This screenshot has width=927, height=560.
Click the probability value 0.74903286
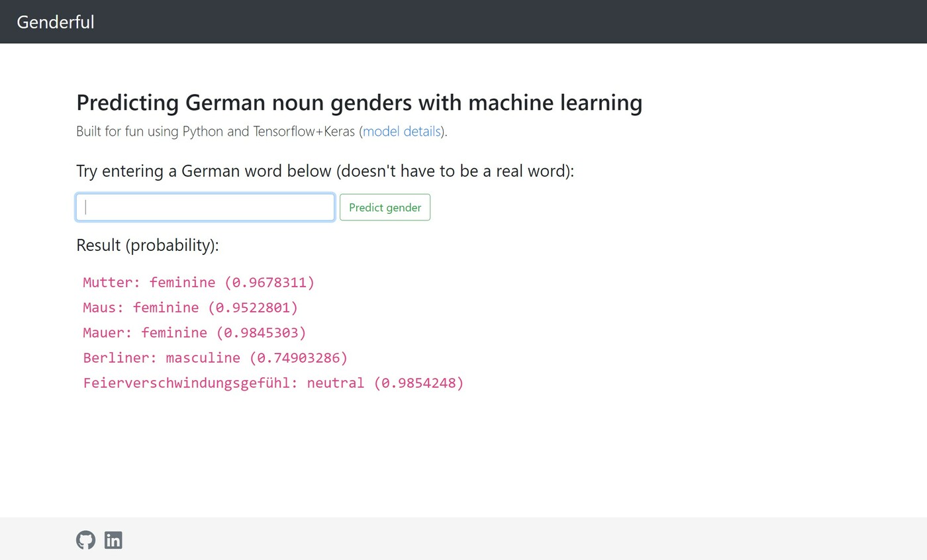(x=299, y=358)
